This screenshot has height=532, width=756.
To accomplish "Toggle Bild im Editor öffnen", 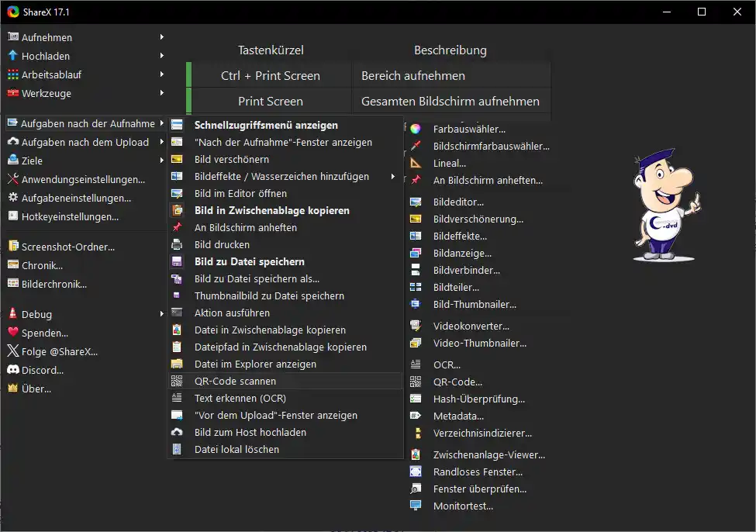I will 285,193.
